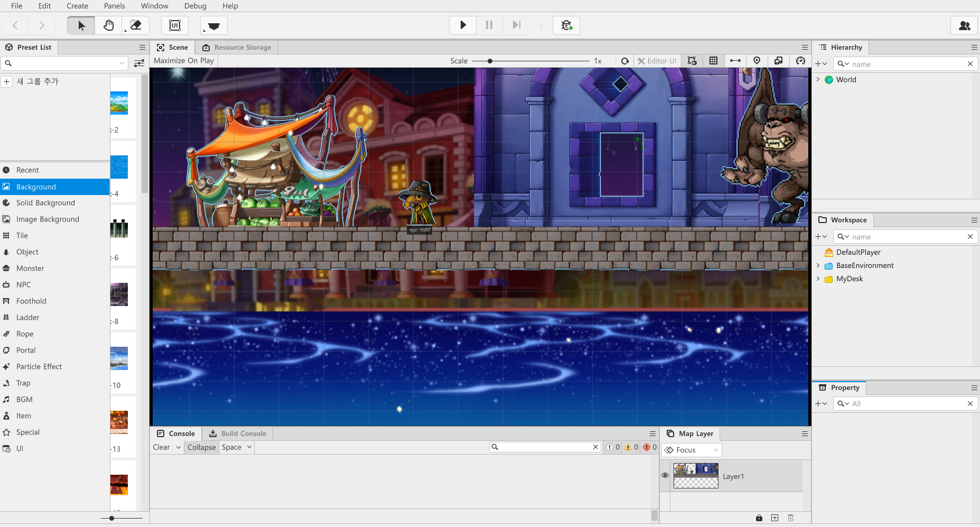Screen dimensions: 980x527
Task: Open the Foothold preset category
Action: (55, 301)
